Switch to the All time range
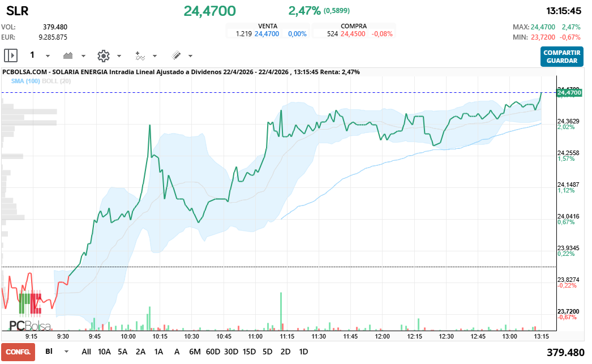 [86, 352]
